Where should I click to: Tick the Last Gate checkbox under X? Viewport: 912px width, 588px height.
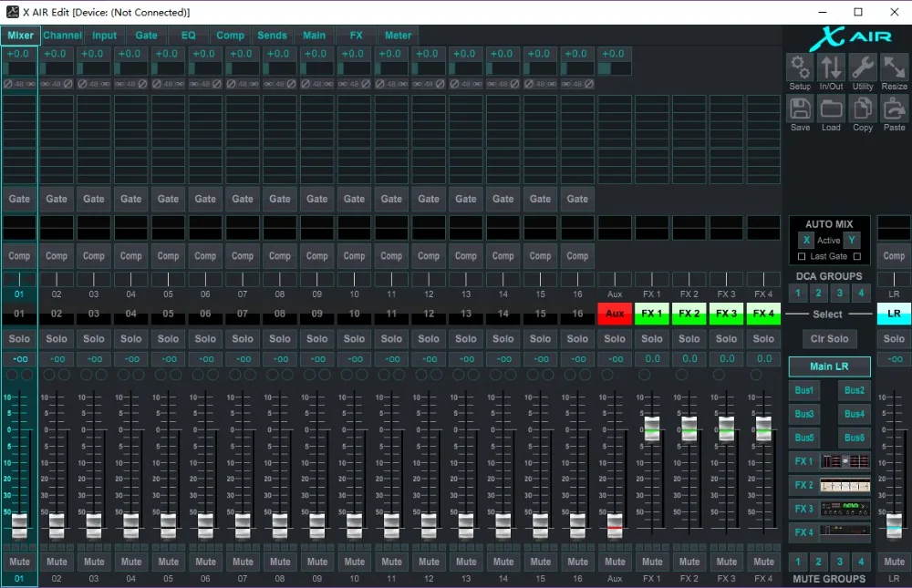click(x=802, y=256)
